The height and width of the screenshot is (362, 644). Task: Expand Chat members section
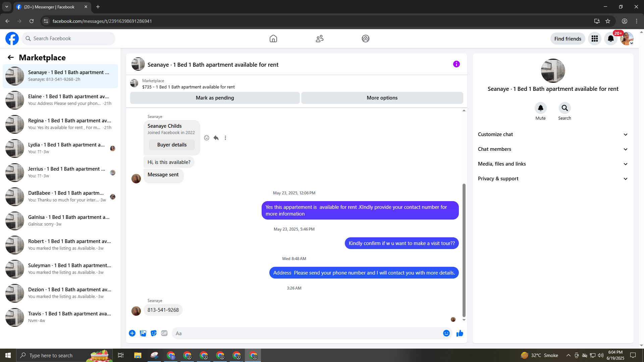coord(553,149)
